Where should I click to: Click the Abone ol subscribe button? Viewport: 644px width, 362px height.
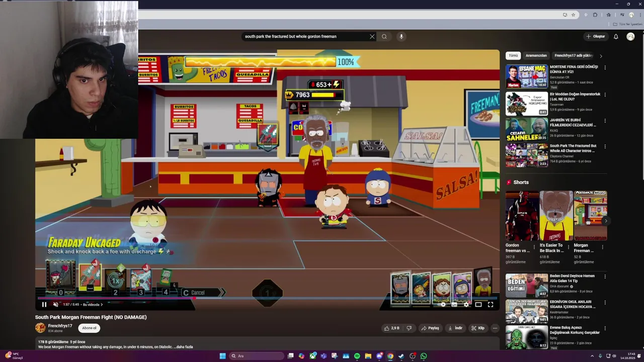click(x=89, y=328)
